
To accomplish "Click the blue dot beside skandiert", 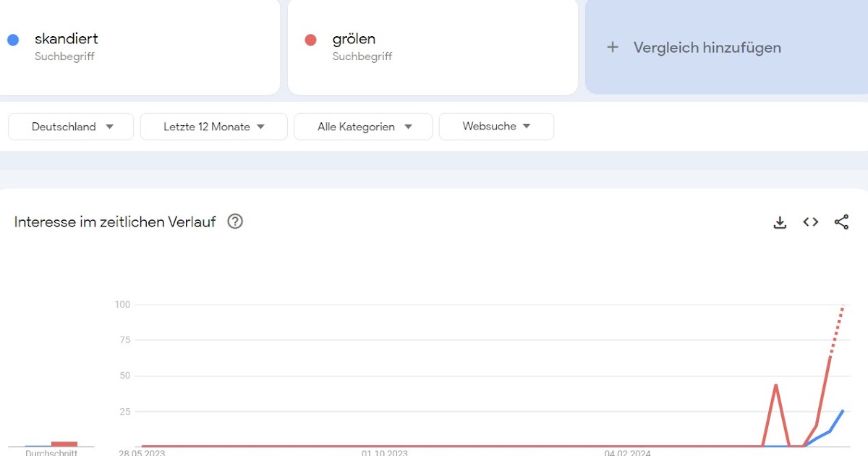I will click(x=13, y=40).
